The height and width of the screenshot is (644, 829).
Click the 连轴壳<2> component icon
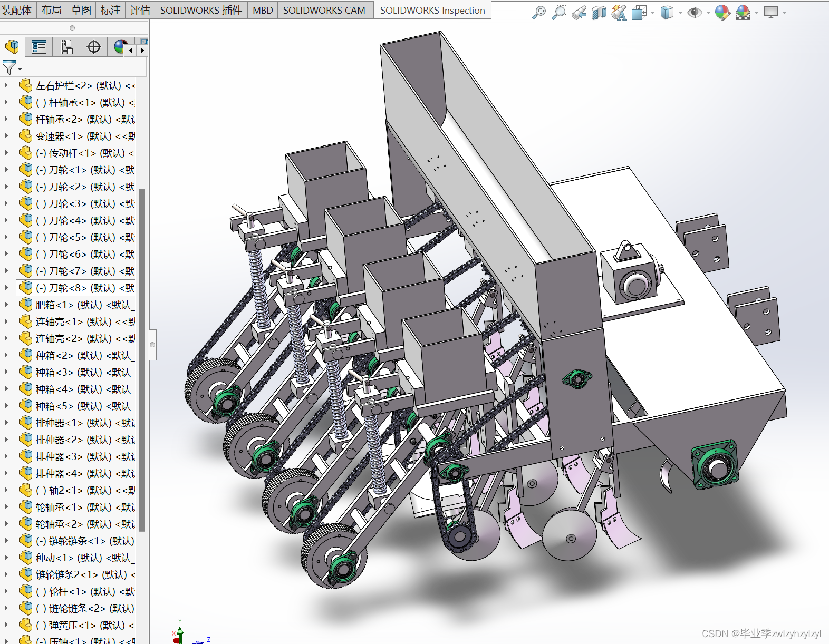[25, 338]
